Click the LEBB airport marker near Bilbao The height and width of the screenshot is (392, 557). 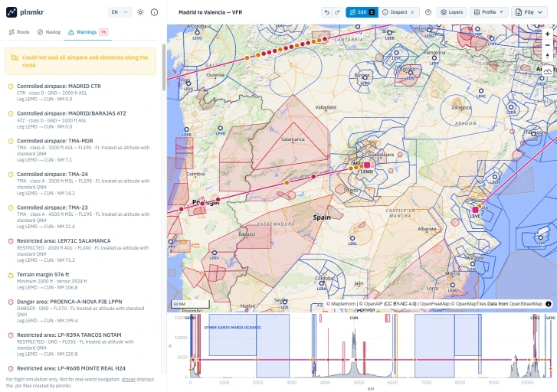(390, 33)
